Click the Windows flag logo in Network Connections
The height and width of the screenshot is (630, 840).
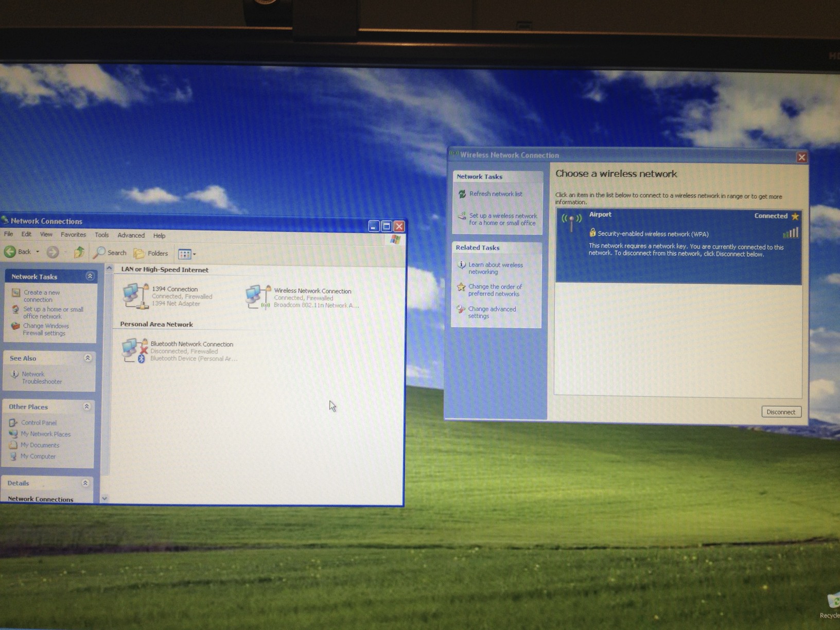(x=395, y=239)
